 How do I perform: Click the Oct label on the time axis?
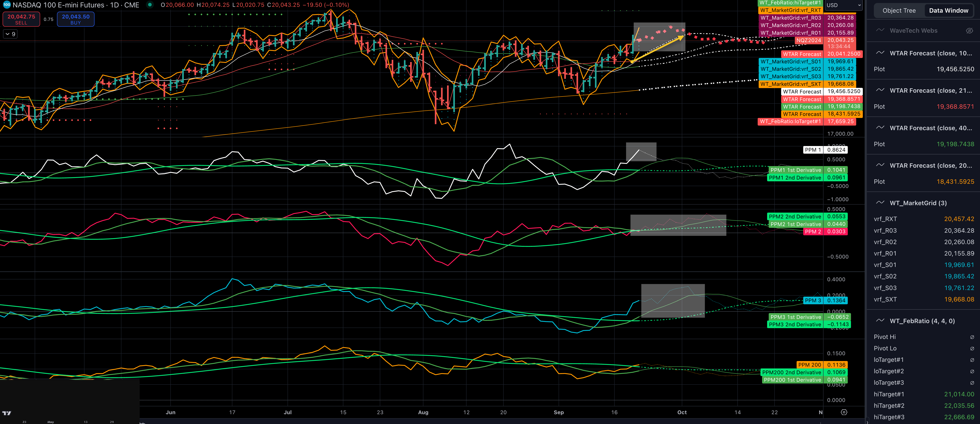click(x=682, y=412)
